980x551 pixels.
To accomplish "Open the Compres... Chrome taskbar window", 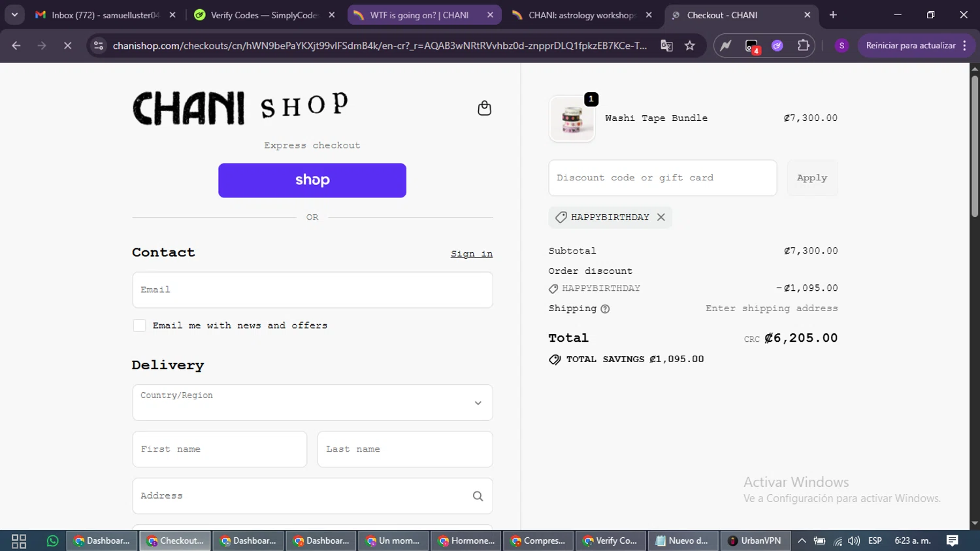I will coord(538,541).
